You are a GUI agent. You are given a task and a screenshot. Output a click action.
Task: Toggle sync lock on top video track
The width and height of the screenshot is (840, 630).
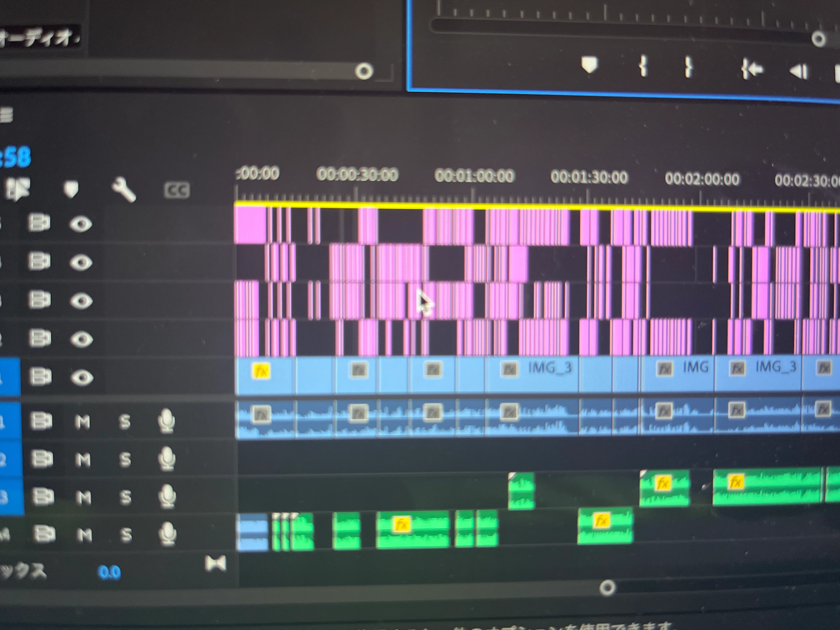[x=40, y=223]
